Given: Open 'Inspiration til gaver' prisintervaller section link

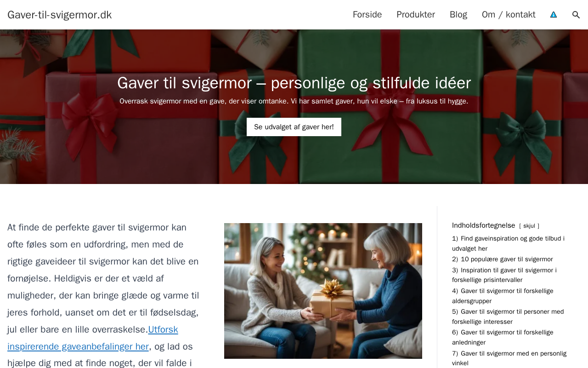Looking at the screenshot, I should pyautogui.click(x=504, y=275).
